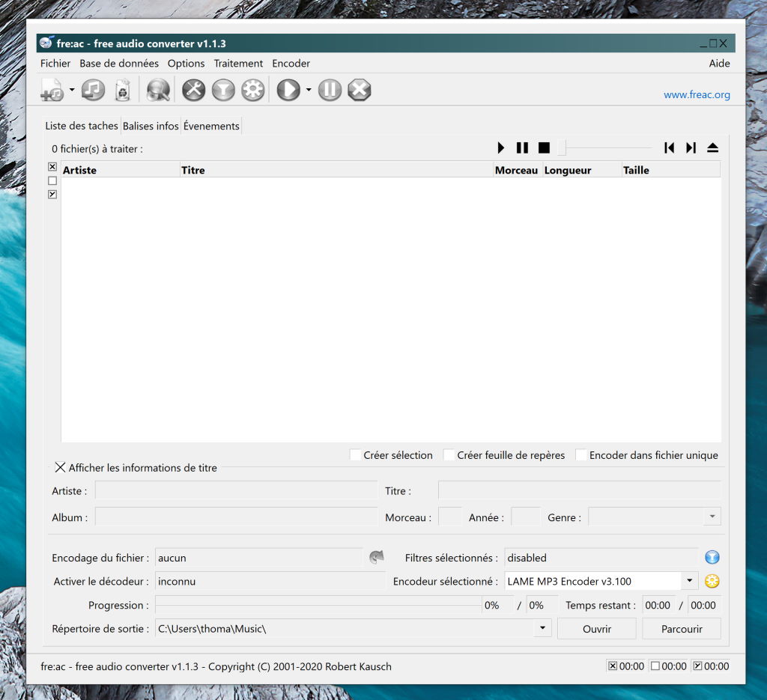Start encoding with the toolbar play icon
767x700 pixels.
[x=288, y=90]
